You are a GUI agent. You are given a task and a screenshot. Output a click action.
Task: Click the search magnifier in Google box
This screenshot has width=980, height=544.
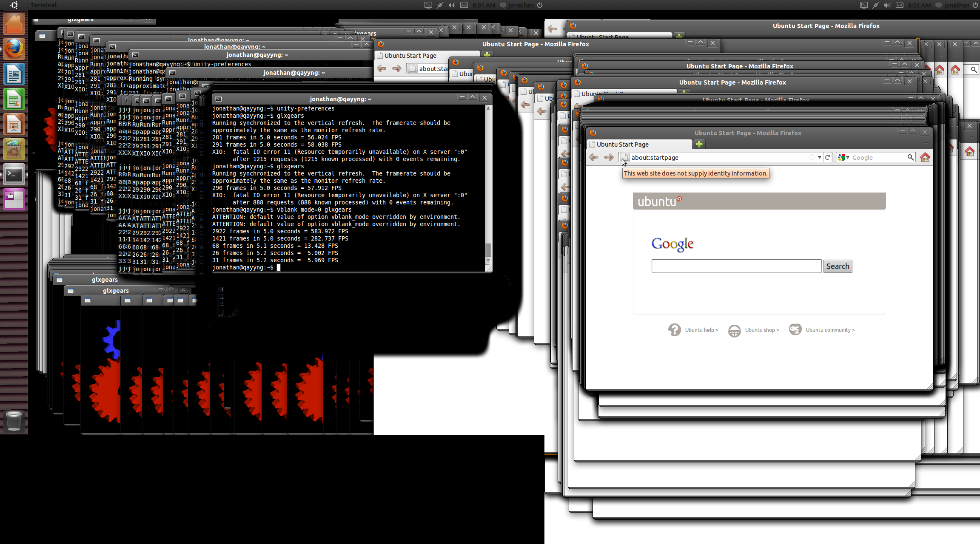point(910,157)
